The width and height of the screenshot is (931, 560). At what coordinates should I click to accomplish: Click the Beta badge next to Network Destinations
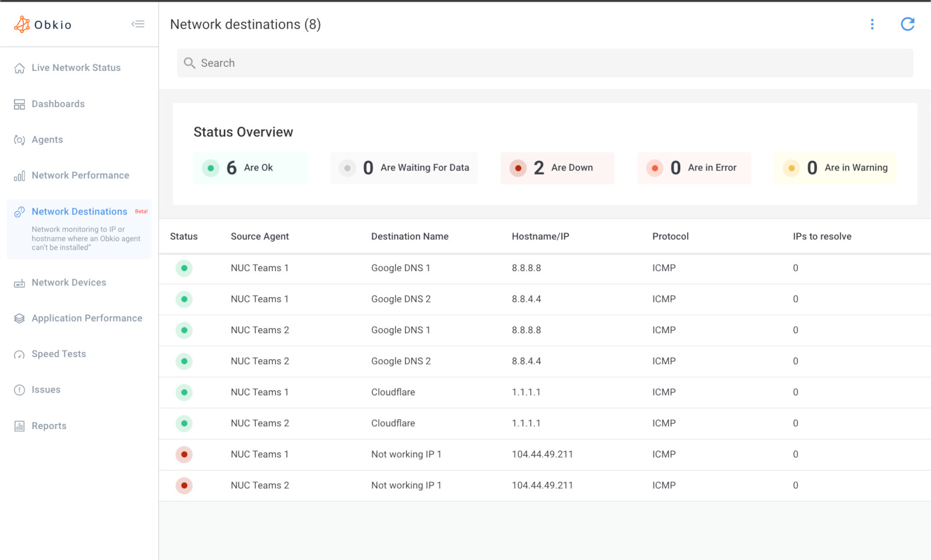(141, 211)
